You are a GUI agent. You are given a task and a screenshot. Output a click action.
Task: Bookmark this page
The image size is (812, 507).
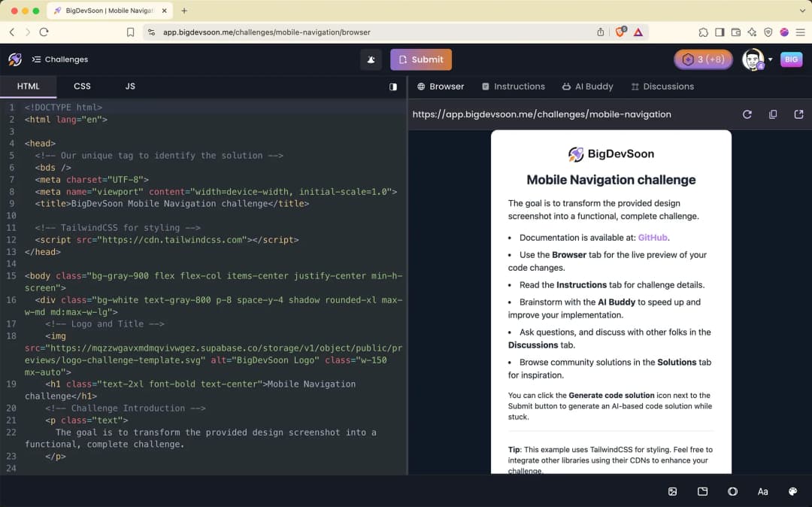(130, 32)
